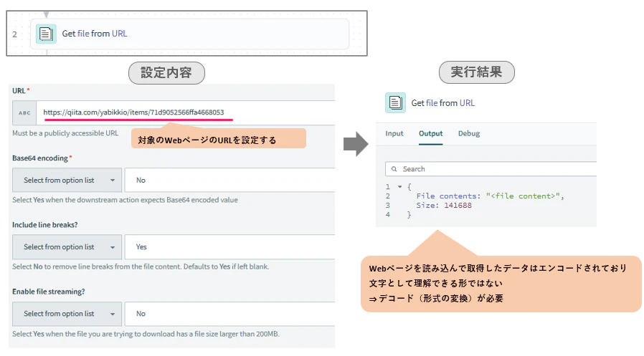Image resolution: width=644 pixels, height=356 pixels.
Task: Click the Base64 encoding value field showing No
Action: (230, 180)
